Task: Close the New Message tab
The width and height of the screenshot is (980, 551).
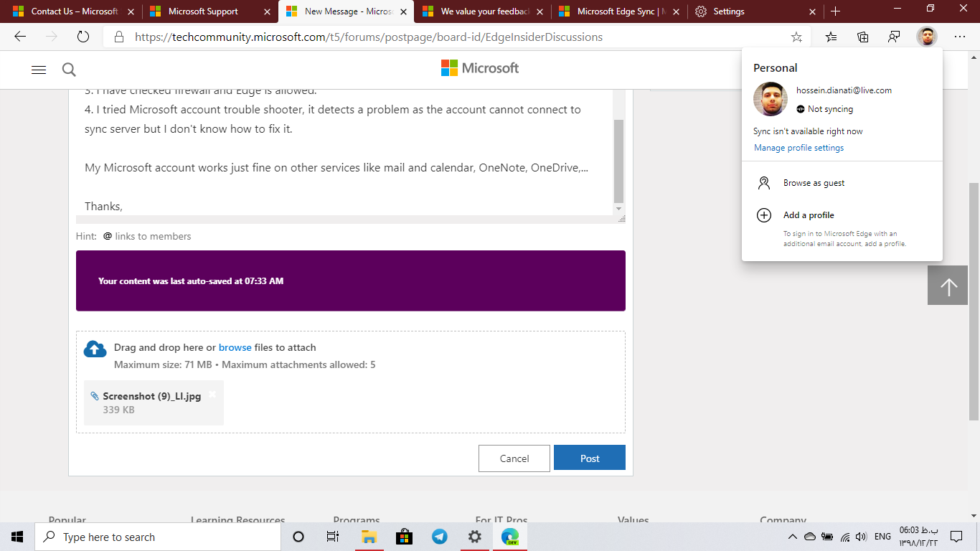Action: coord(404,11)
